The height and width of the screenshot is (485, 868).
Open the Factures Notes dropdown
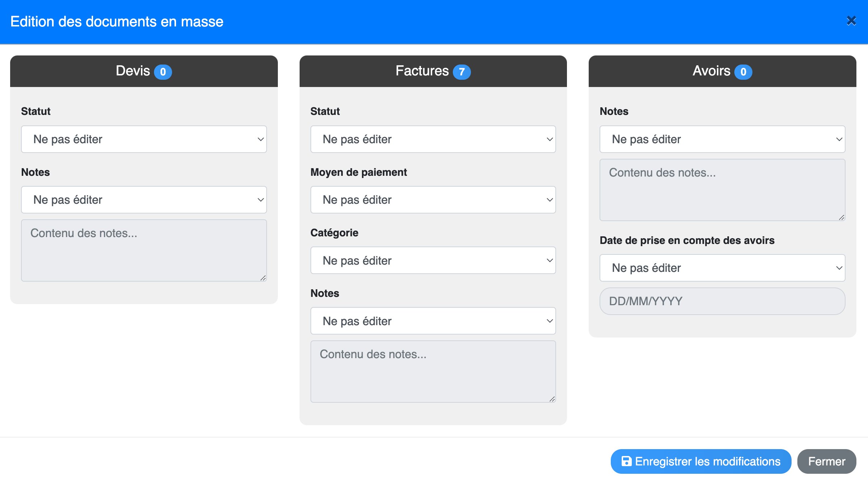point(433,321)
